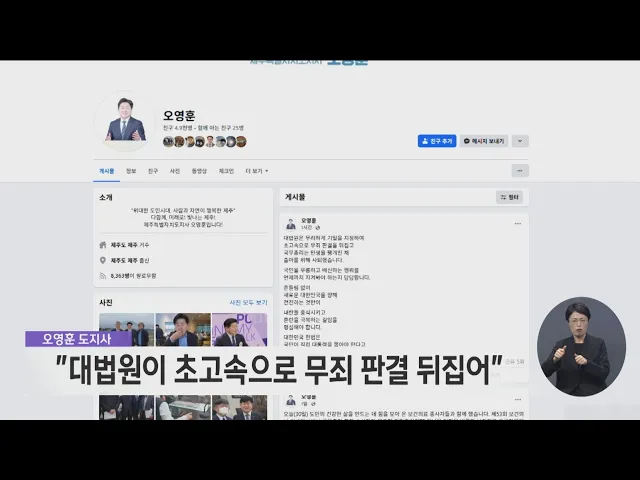
Task: Click the 제주도 제주 거주 text
Action: tap(130, 245)
